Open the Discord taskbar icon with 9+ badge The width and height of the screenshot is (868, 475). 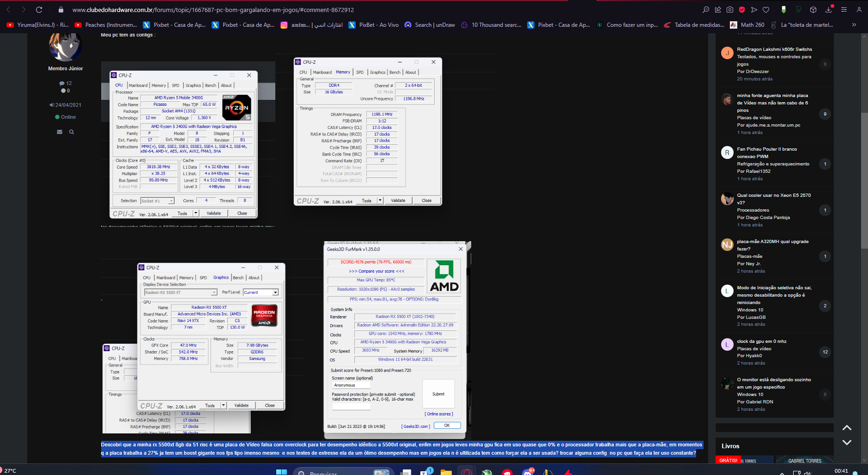pos(528,472)
